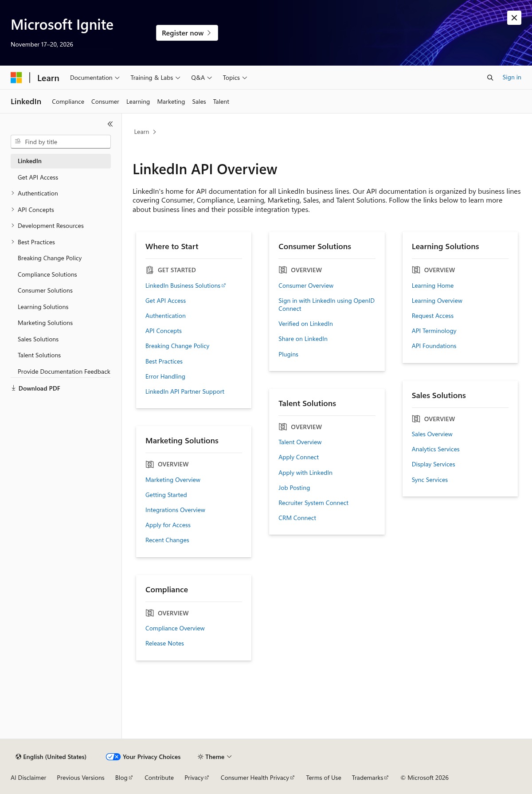Open the Recent Changes link
This screenshot has height=794, width=532.
point(167,540)
